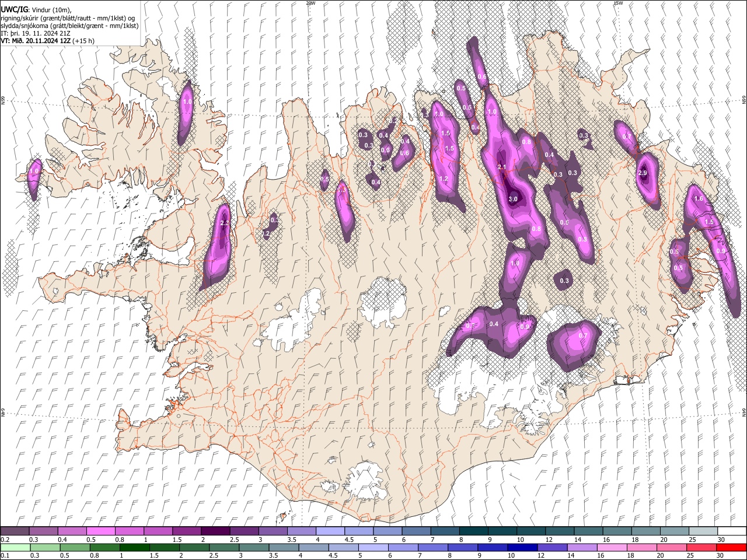The height and width of the screenshot is (560, 747).
Task: Click the 2.3 value in the western band
Action: click(225, 223)
